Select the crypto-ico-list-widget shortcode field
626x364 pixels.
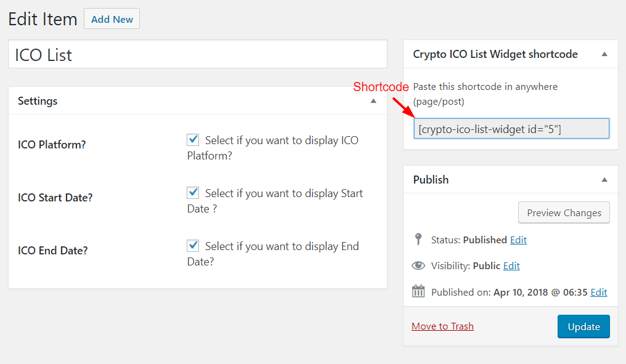coord(511,129)
